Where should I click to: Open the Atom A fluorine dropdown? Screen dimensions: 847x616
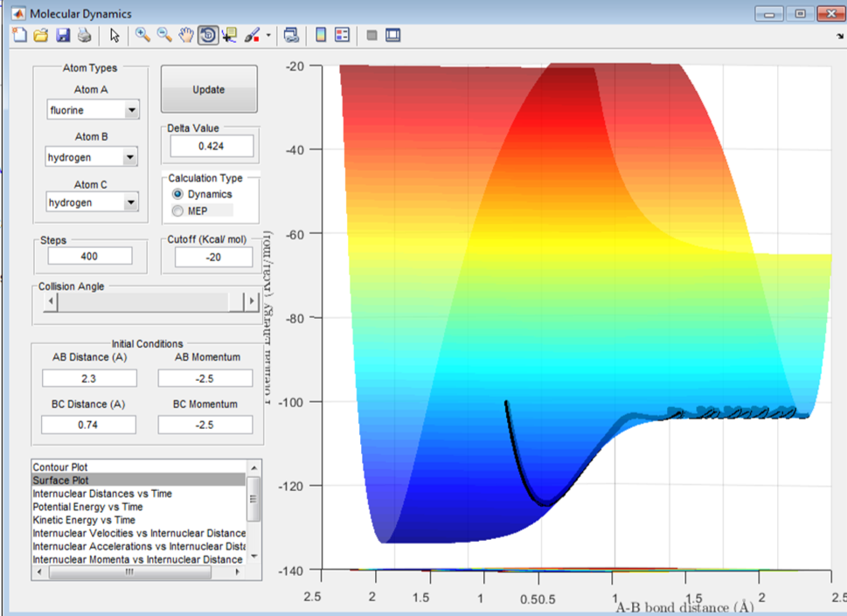tap(93, 111)
